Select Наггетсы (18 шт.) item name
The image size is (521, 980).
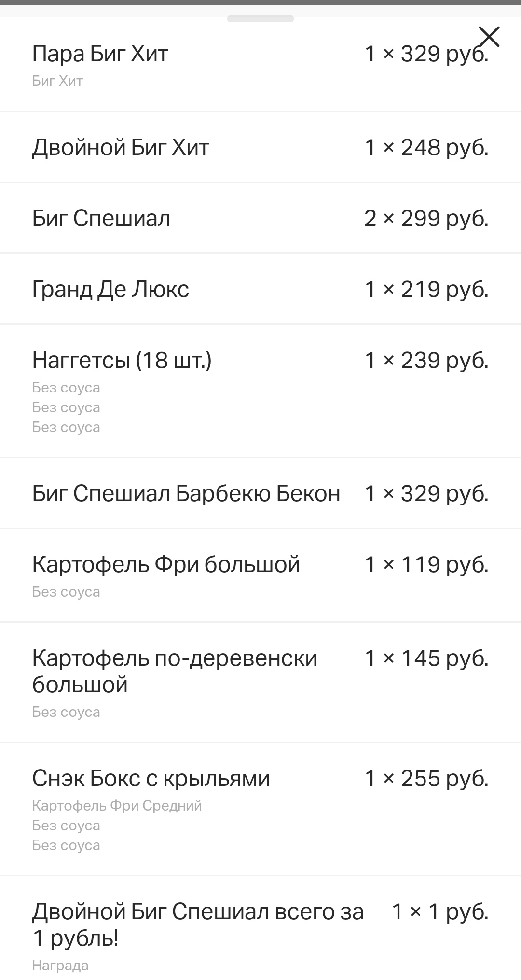[122, 360]
